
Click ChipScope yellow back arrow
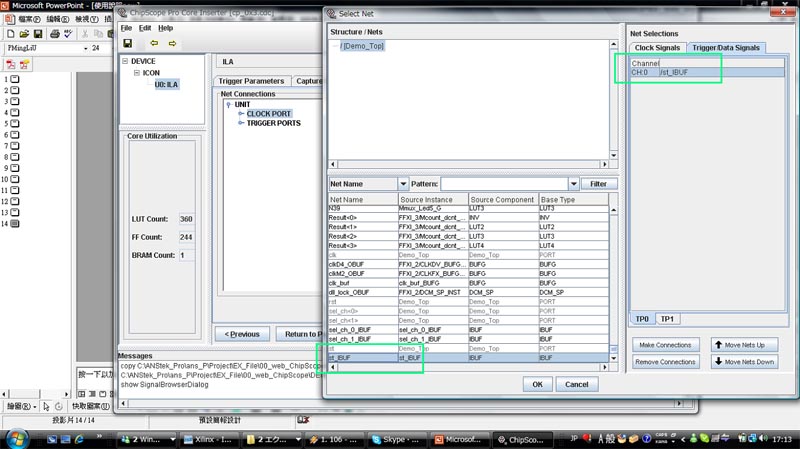pos(154,43)
